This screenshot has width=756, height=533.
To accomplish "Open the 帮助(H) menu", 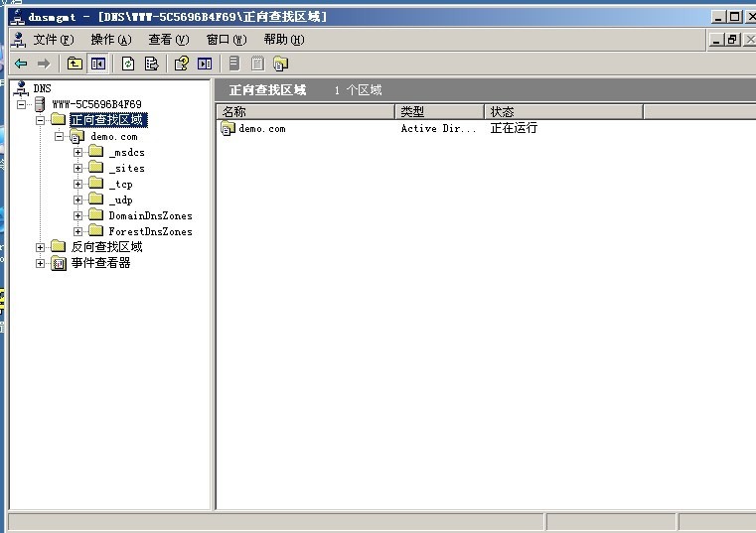I will [284, 40].
